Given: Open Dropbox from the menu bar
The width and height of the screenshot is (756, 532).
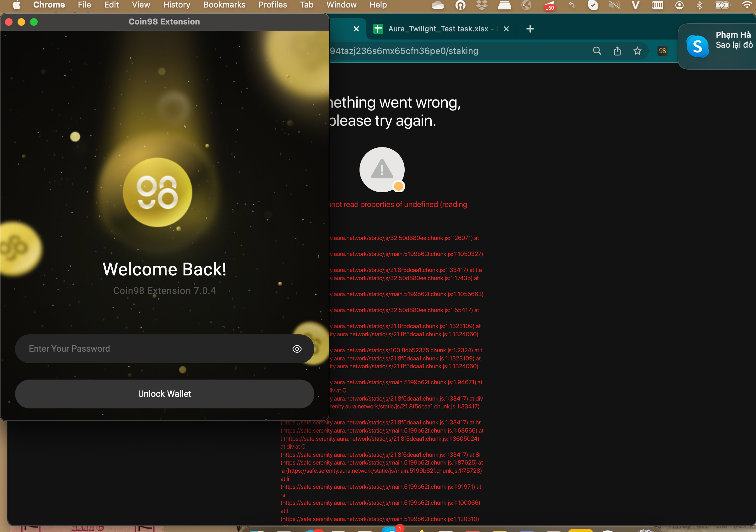Looking at the screenshot, I should (x=482, y=6).
